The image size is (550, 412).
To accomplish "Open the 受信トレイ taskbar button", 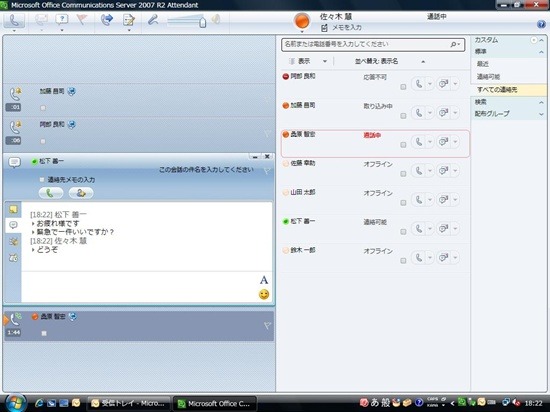I will [x=128, y=404].
